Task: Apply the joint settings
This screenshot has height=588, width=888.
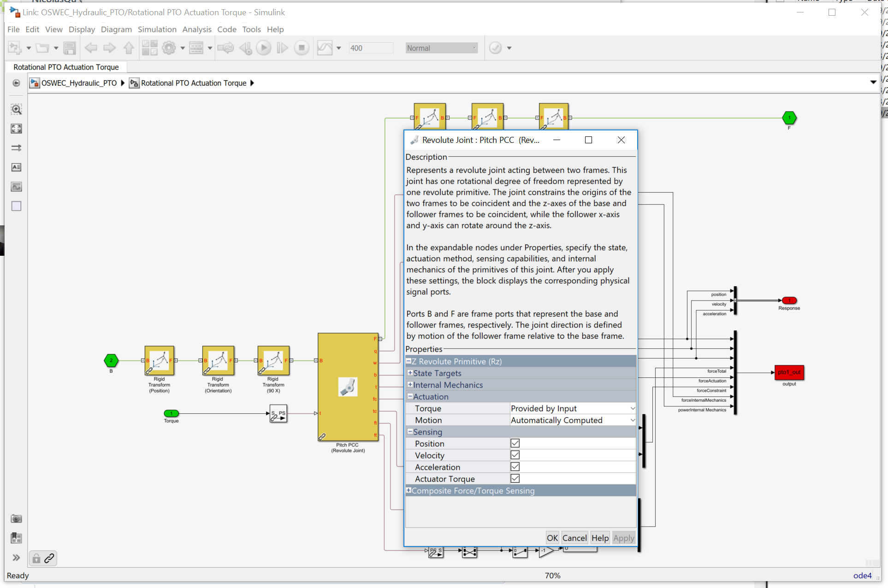Action: coord(623,538)
